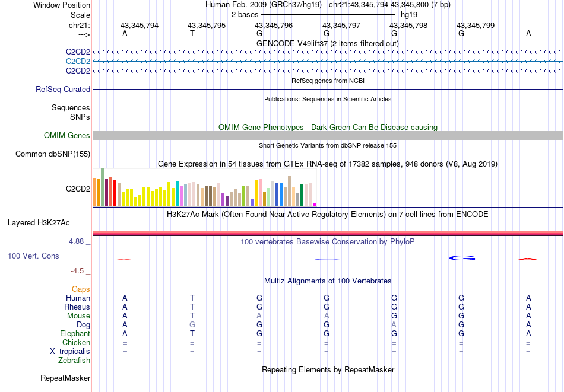Click the Dog alignment row label
This screenshot has height=392, width=564.
coord(84,325)
